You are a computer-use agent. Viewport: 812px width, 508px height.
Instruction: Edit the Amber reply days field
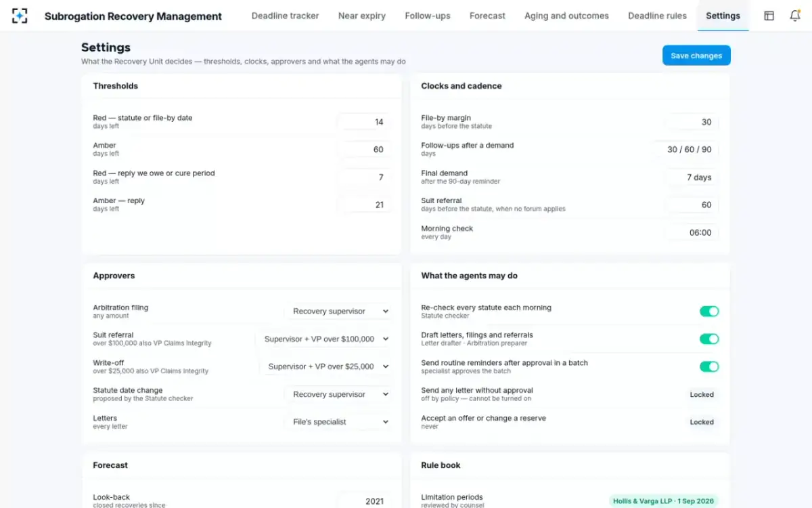point(364,205)
